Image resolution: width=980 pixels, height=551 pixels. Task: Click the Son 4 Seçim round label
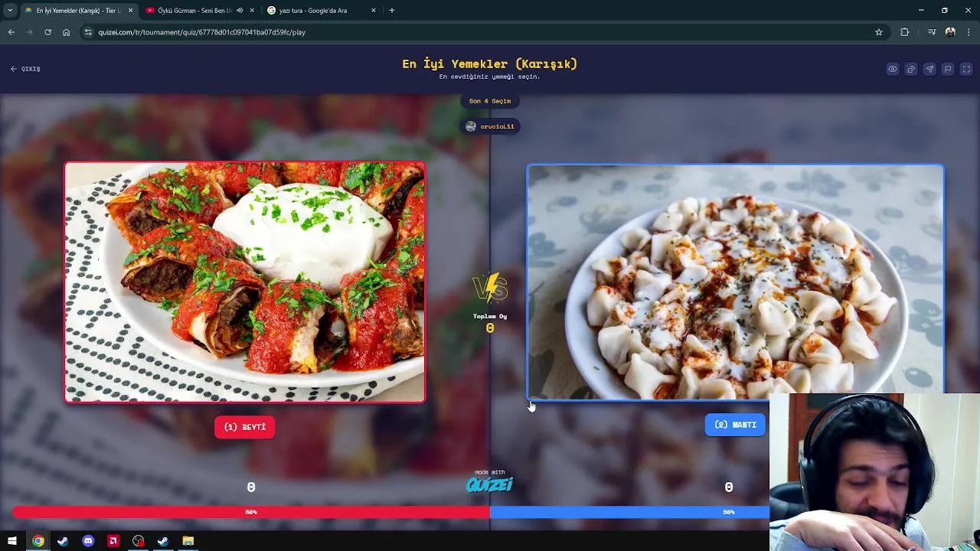490,101
